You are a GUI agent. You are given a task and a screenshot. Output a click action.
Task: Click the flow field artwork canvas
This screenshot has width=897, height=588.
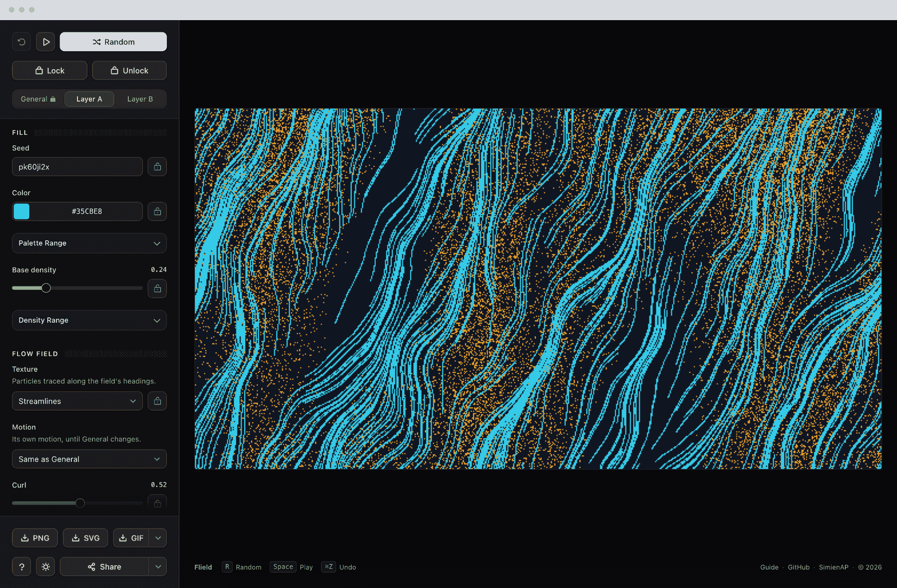[x=538, y=289]
